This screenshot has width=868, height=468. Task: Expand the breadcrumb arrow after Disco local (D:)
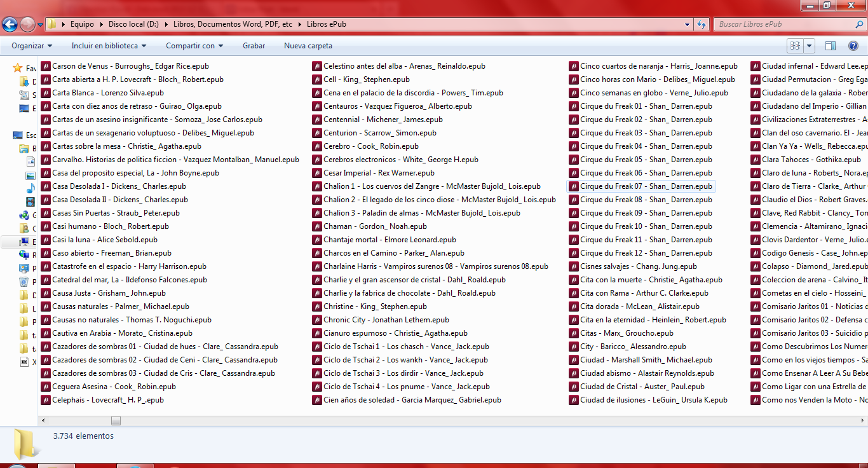[167, 24]
